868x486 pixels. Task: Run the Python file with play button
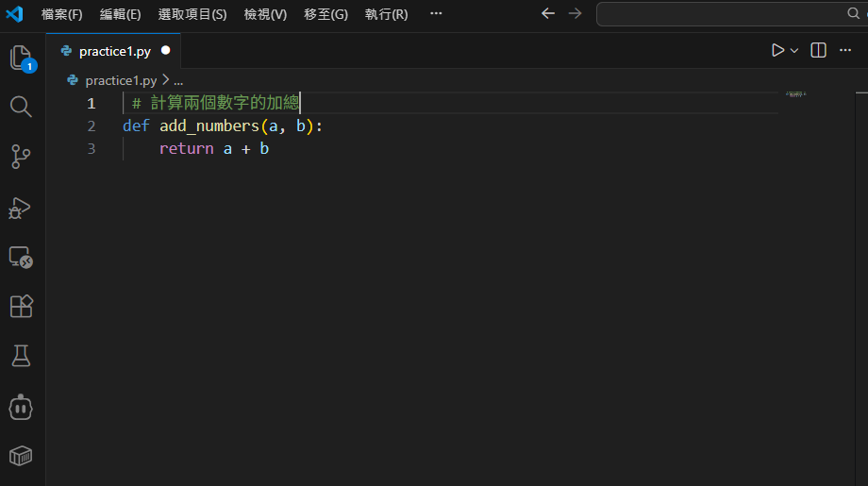coord(777,50)
